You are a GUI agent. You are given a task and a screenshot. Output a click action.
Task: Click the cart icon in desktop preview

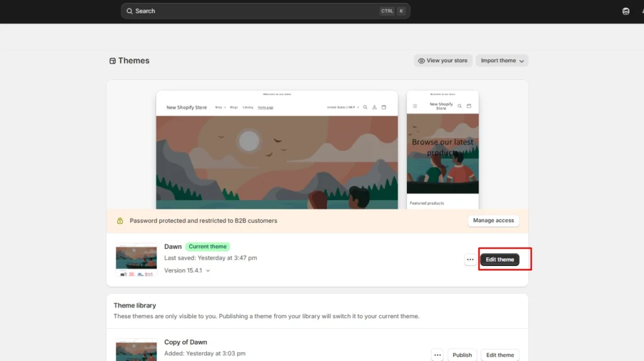pos(384,107)
